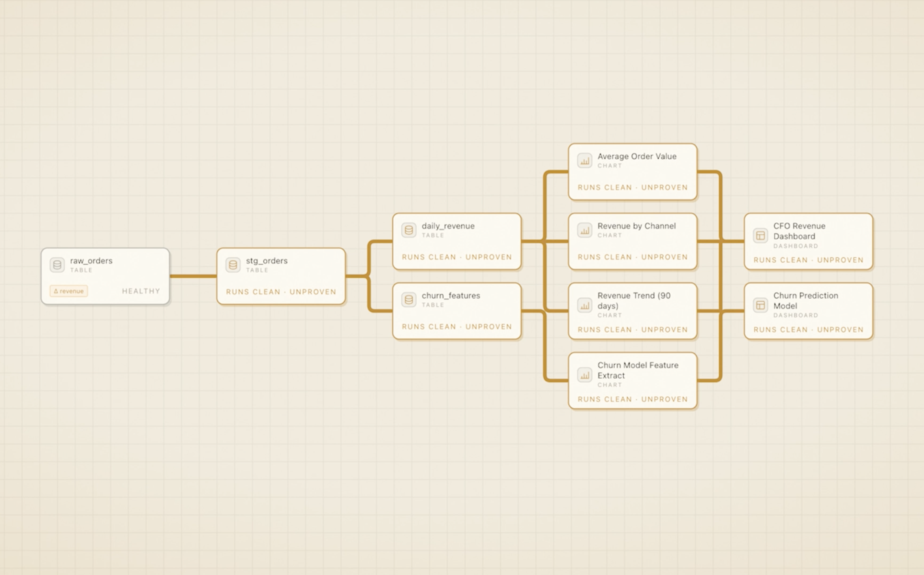This screenshot has height=575, width=924.
Task: Click the daily_revenue table database icon
Action: click(409, 230)
